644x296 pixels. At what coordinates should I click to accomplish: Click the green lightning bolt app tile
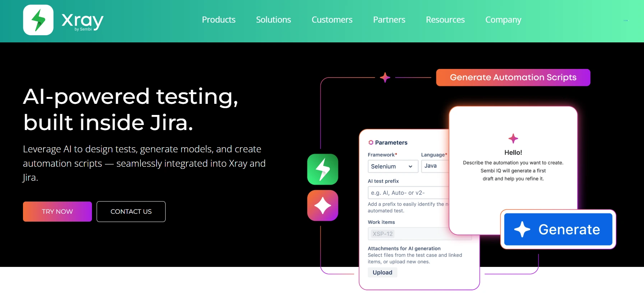click(x=323, y=169)
